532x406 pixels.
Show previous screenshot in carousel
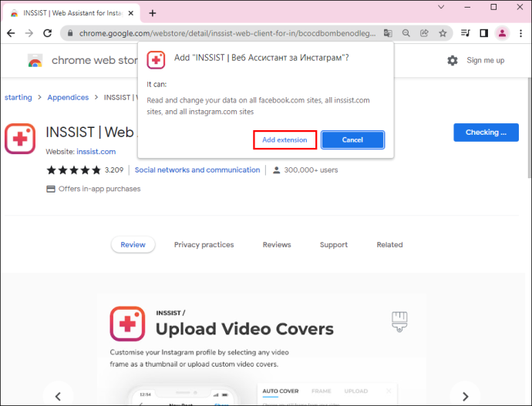coord(58,396)
